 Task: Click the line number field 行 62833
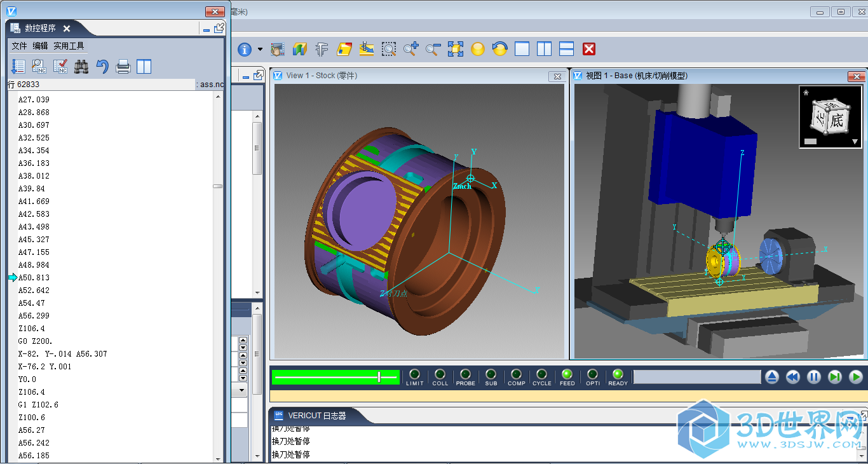[101, 84]
